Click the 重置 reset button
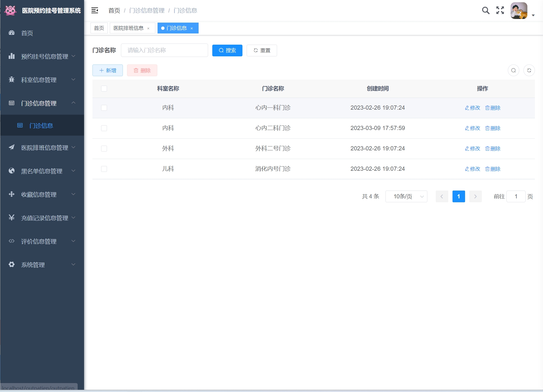Viewport: 543px width, 392px height. click(x=262, y=50)
